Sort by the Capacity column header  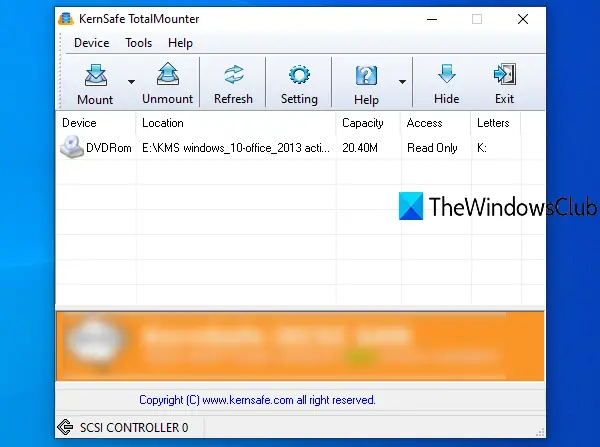tap(368, 123)
